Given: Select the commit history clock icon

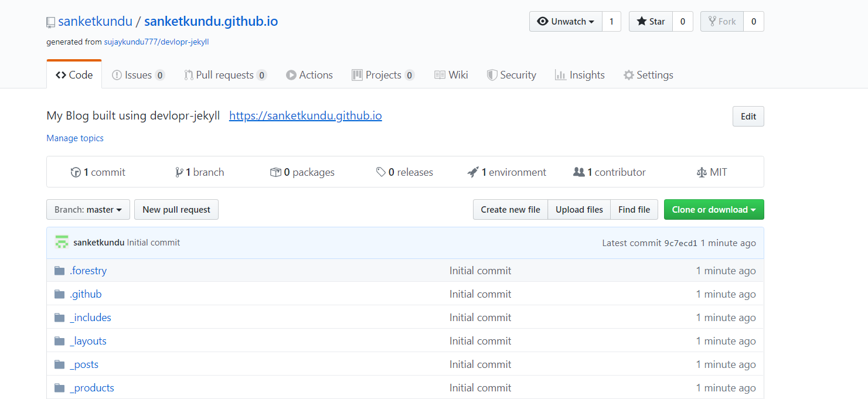Looking at the screenshot, I should point(77,172).
